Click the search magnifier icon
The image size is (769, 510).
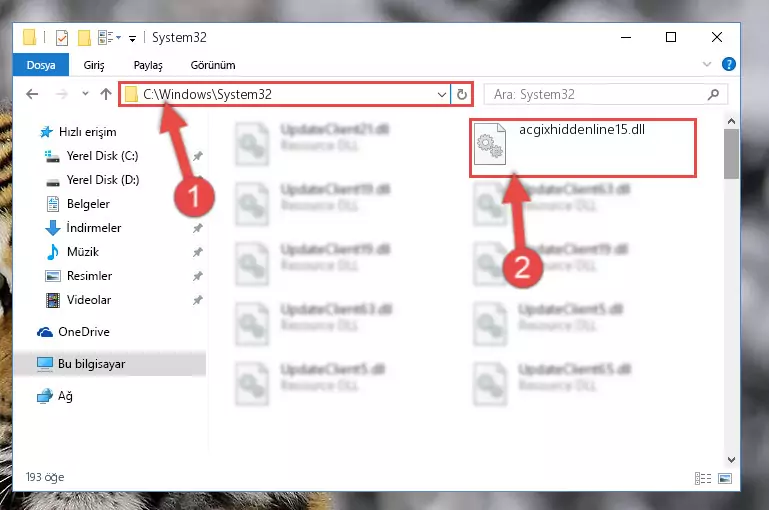click(x=713, y=94)
